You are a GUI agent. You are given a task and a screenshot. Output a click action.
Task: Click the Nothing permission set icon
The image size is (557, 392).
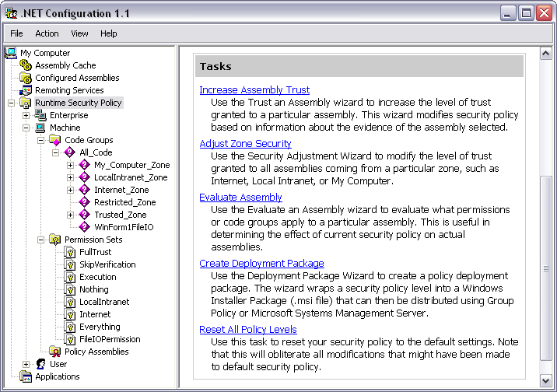pyautogui.click(x=70, y=289)
